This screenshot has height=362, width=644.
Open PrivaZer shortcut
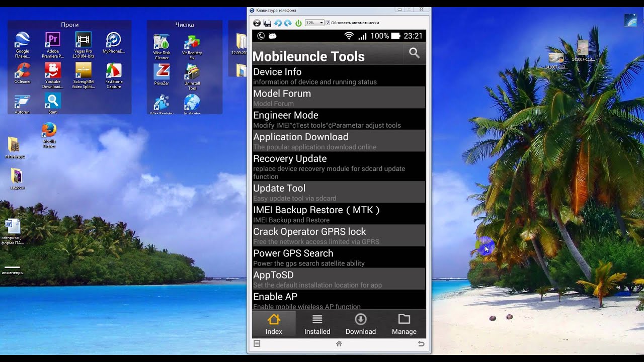162,75
